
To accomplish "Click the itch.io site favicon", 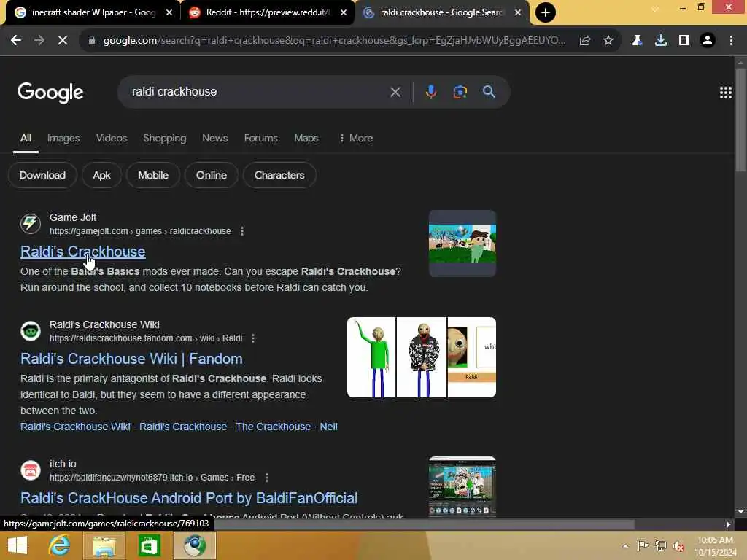I will (31, 470).
